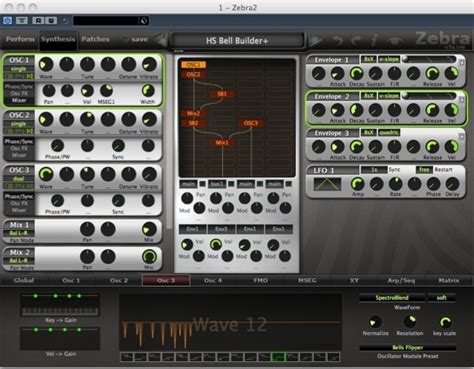Click the Mix 2 Mix knob

click(149, 257)
